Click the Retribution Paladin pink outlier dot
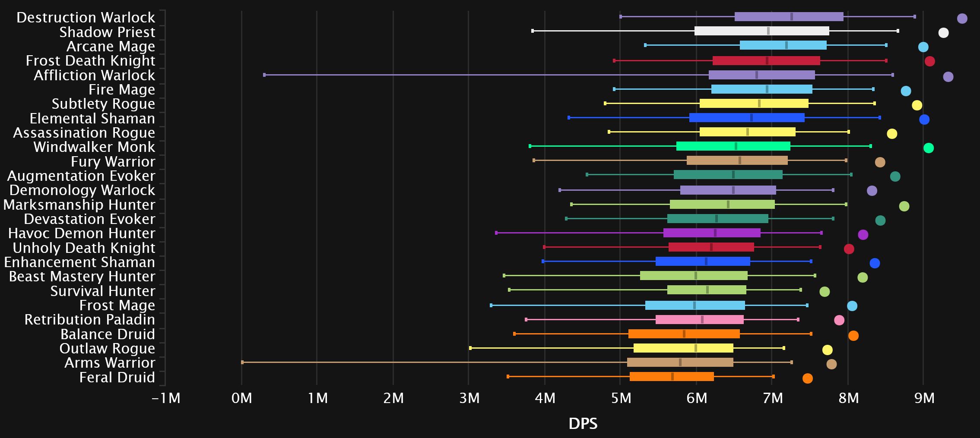 [x=839, y=320]
